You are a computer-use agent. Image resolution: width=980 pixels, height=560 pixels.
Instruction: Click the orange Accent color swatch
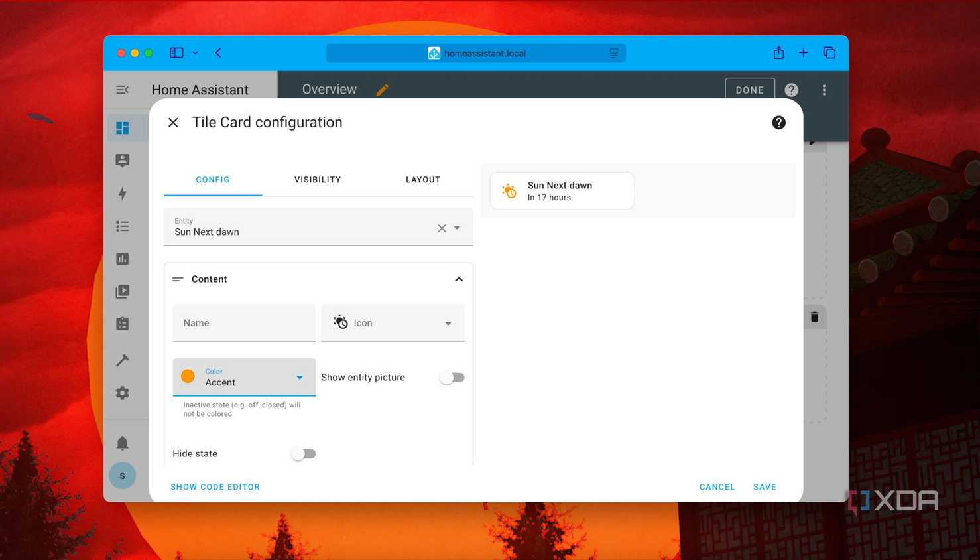(x=188, y=376)
